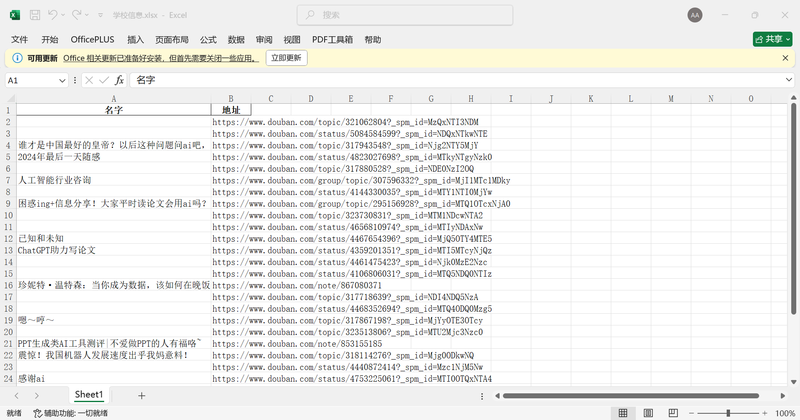Open the AA user account avatar
Screen dimensions: 800x420
tap(695, 15)
